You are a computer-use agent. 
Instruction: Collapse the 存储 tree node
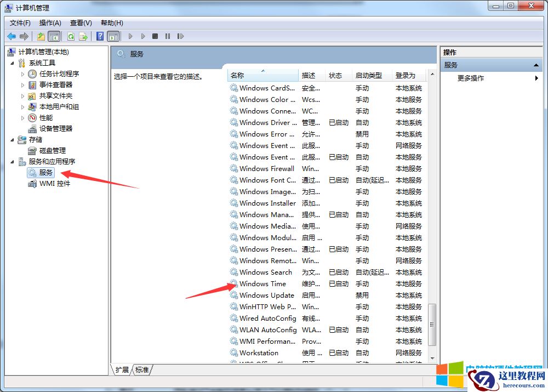tap(13, 140)
